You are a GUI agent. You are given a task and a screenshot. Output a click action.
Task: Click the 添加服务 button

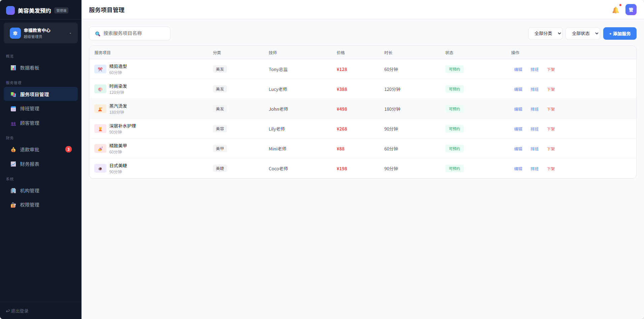619,34
